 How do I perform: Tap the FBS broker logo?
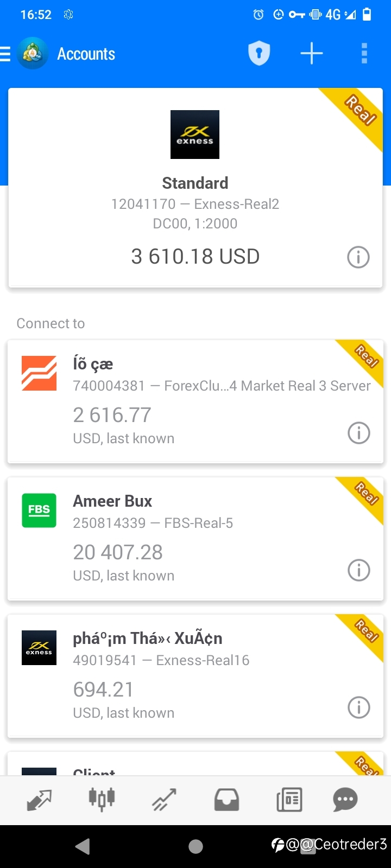coord(39,510)
